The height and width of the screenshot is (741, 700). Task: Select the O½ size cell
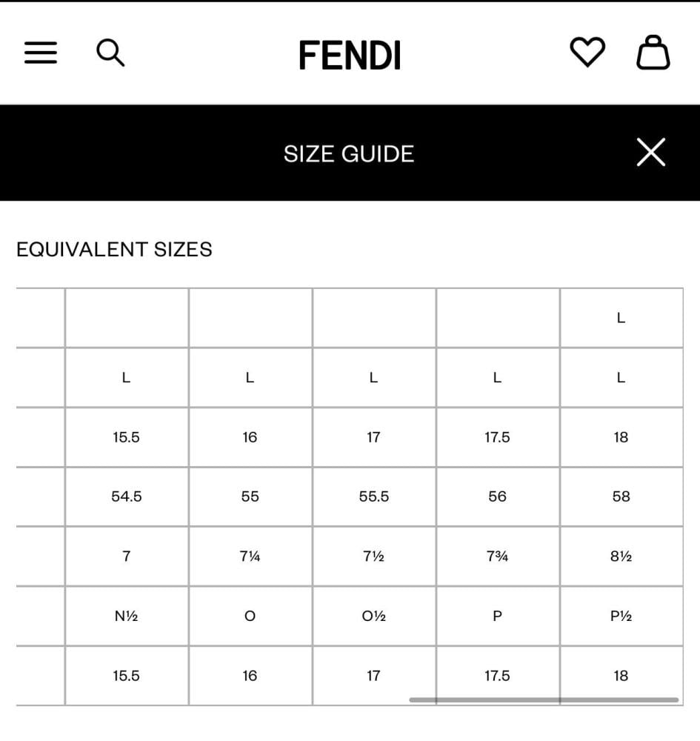point(374,616)
